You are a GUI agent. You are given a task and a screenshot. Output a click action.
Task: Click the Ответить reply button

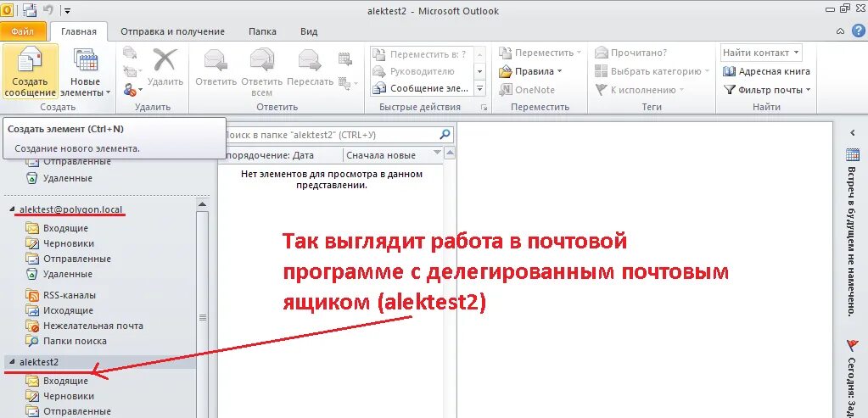[x=216, y=68]
